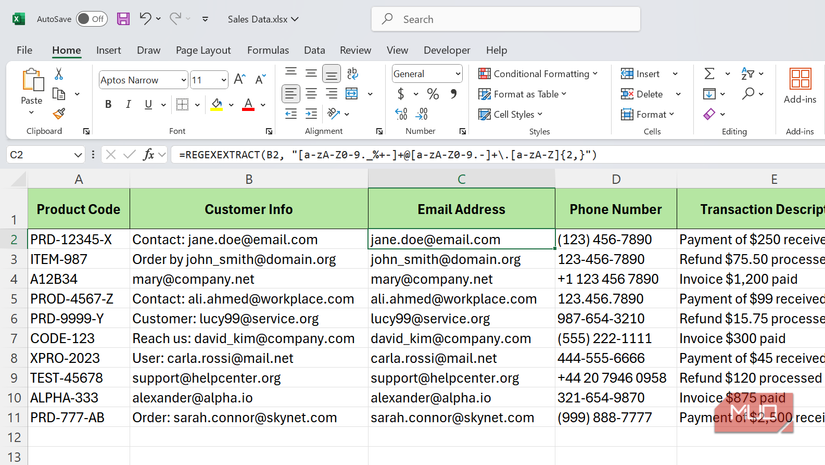Toggle Bottom Align
The height and width of the screenshot is (465, 825).
331,74
